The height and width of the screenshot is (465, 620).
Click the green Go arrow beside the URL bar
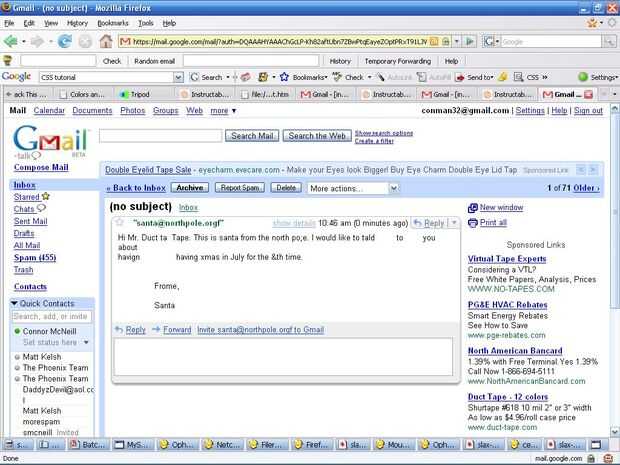[x=470, y=41]
